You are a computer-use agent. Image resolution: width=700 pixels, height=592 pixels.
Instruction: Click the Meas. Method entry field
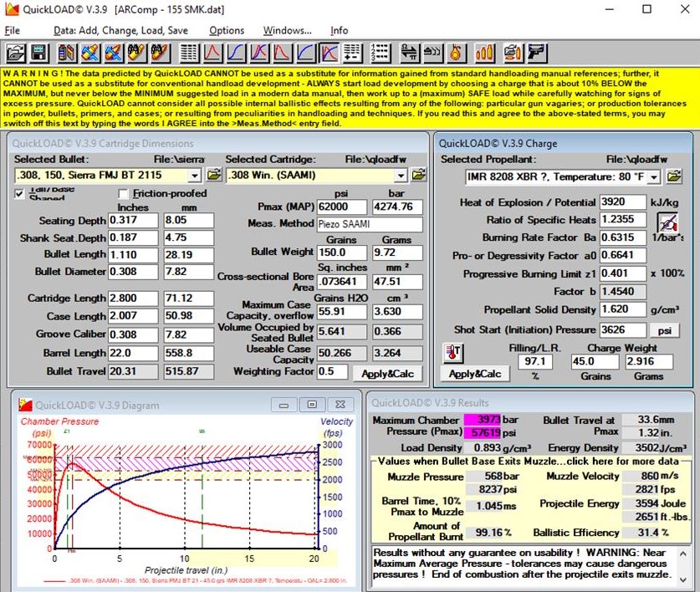[x=370, y=224]
